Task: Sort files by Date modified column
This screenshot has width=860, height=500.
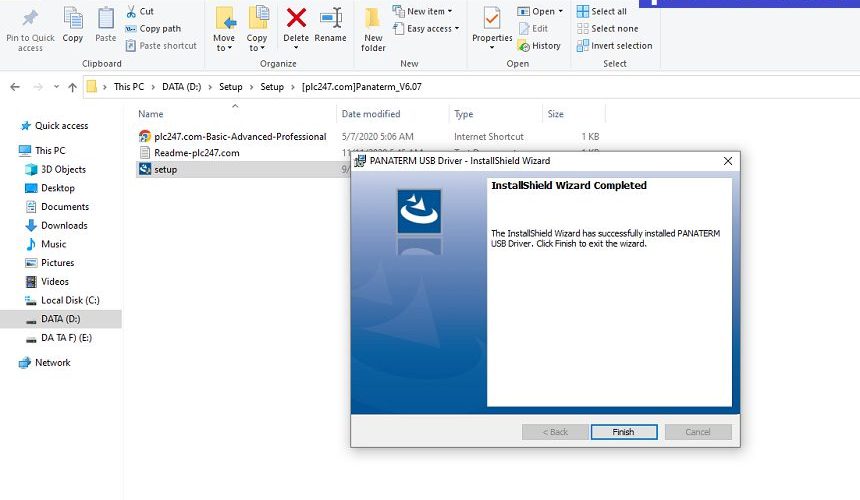Action: click(371, 114)
